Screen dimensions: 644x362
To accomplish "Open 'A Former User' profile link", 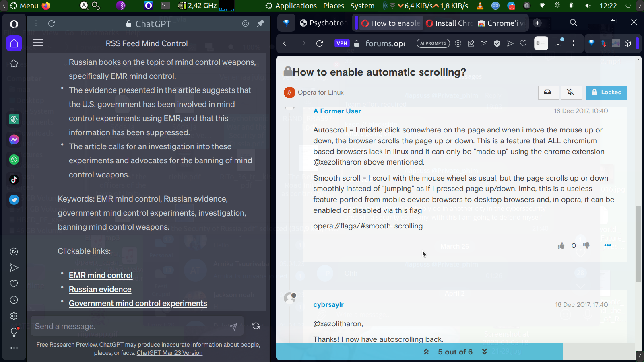I will click(x=337, y=111).
